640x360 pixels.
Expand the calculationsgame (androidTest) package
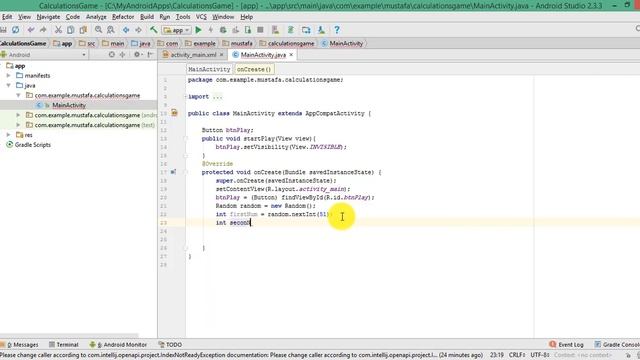[x=18, y=115]
